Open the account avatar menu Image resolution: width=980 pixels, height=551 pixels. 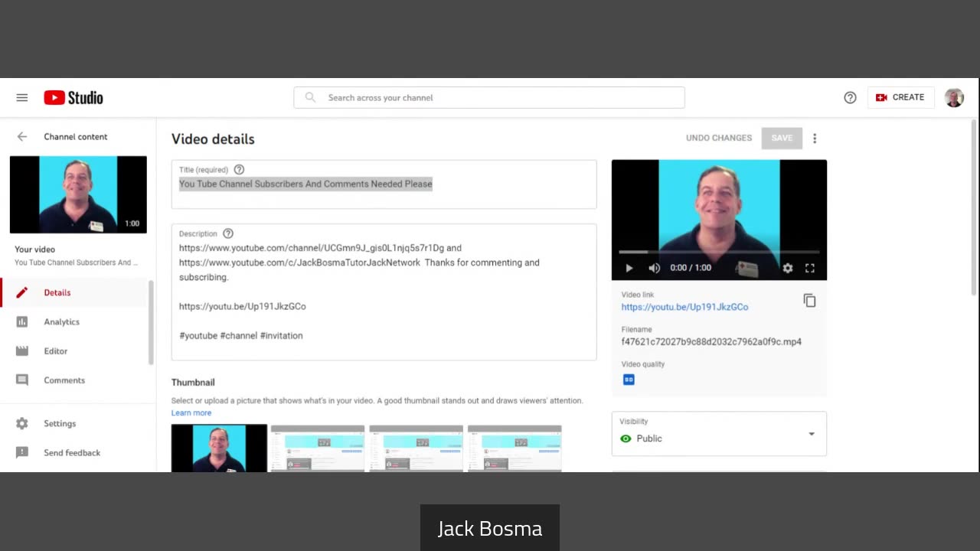tap(954, 97)
